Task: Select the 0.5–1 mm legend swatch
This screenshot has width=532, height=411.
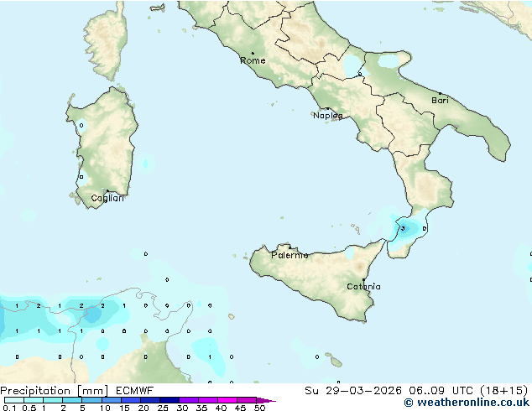Action: click(34, 400)
